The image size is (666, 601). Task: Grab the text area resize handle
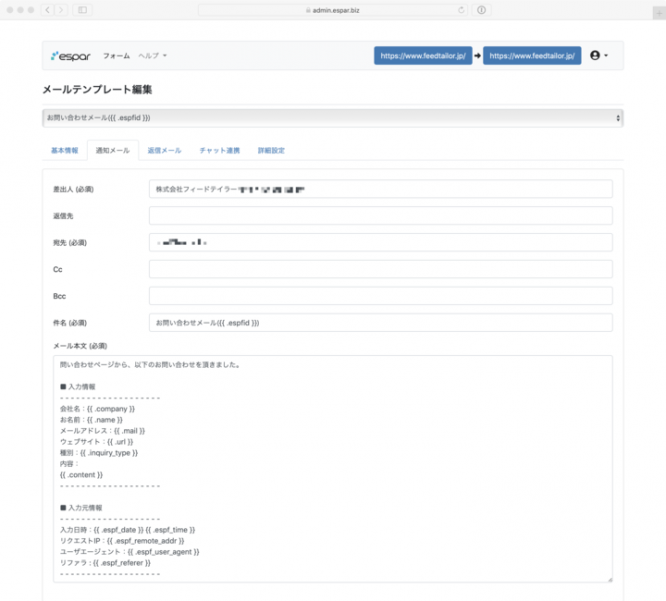coord(610,579)
